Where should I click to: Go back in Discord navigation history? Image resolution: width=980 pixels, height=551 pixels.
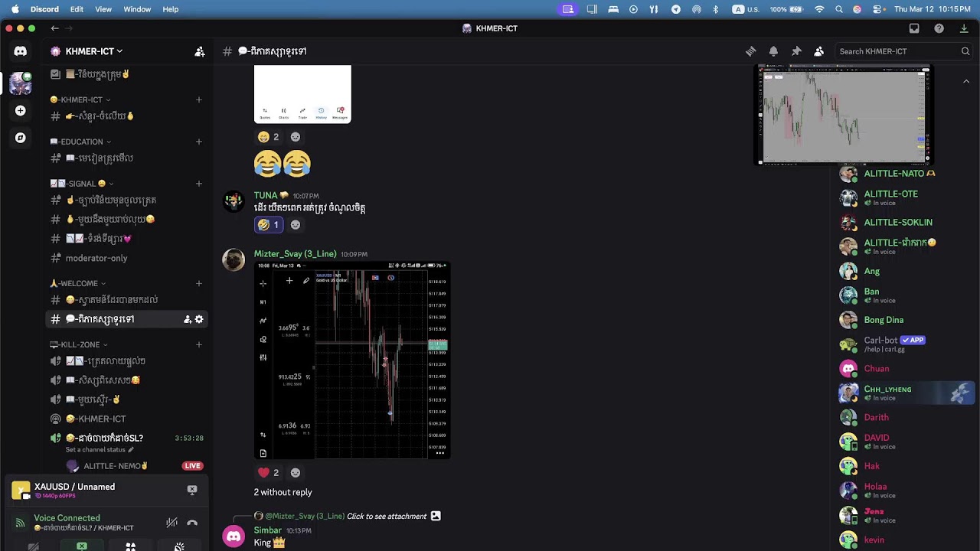point(55,28)
